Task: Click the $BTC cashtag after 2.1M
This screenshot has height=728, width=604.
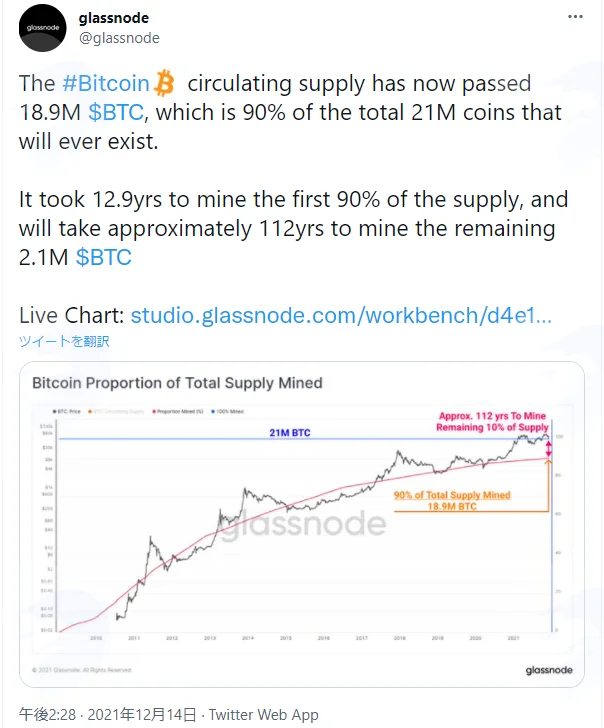Action: coord(104,257)
